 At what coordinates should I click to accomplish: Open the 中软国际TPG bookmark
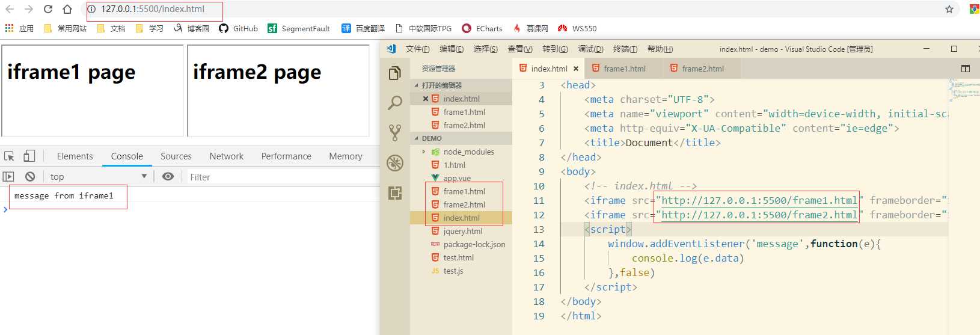pos(423,28)
